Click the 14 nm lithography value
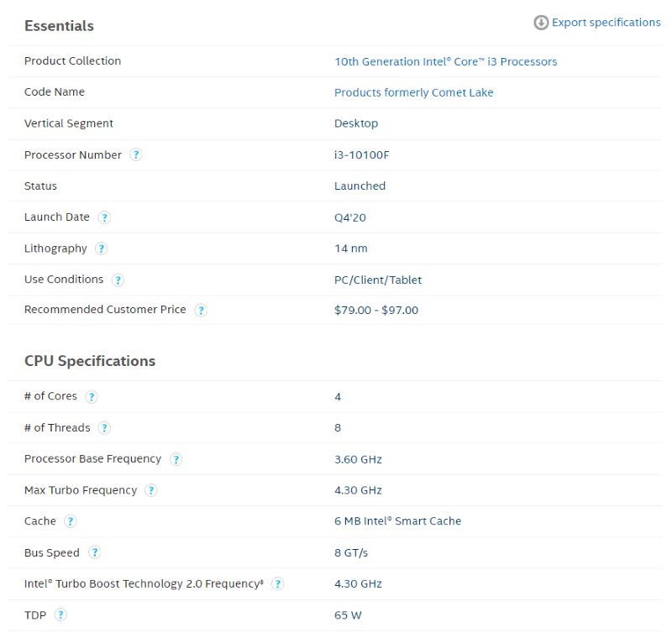 pyautogui.click(x=351, y=248)
